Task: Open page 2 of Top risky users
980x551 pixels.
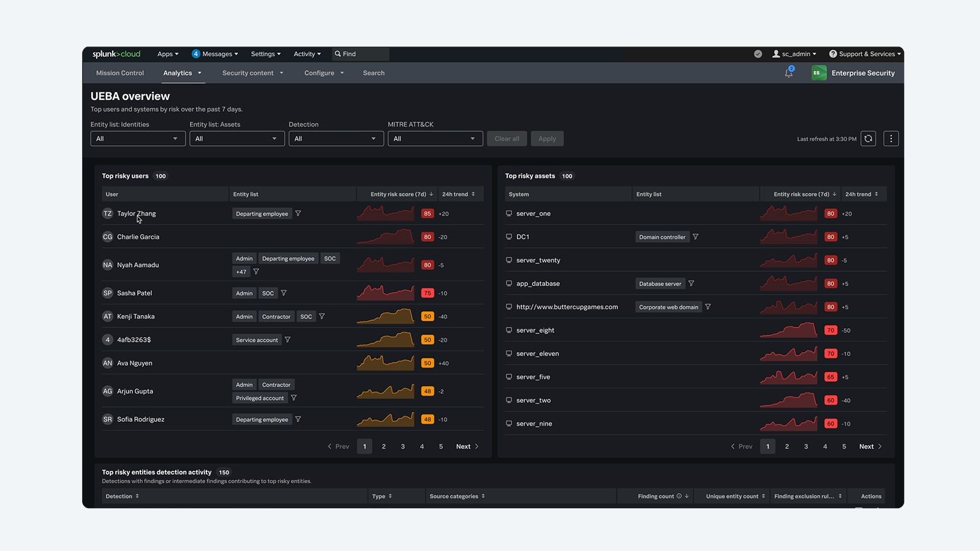Action: click(384, 447)
